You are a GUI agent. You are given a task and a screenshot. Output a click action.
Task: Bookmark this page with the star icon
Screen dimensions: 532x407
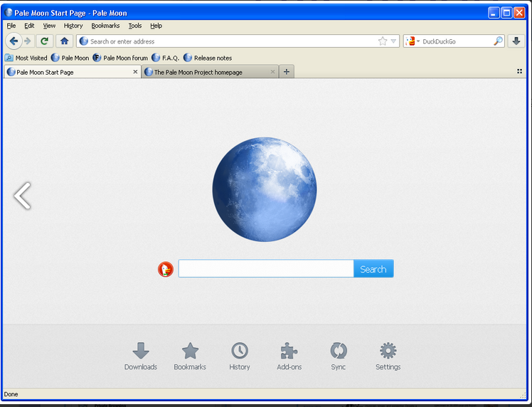pos(383,41)
